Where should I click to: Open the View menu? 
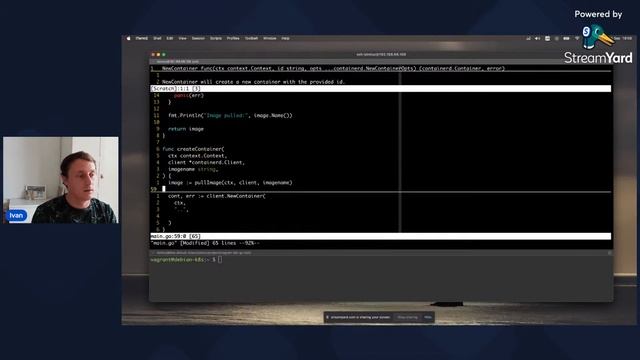coord(182,38)
